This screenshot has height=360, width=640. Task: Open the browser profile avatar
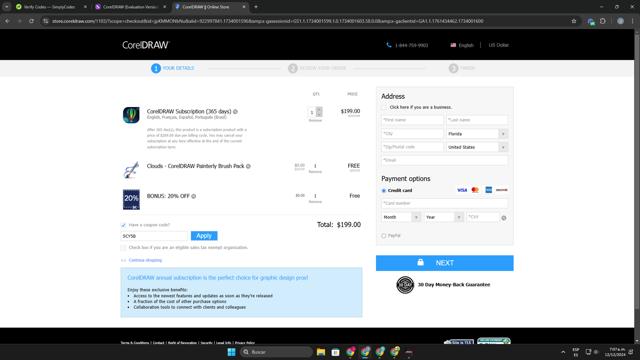pyautogui.click(x=620, y=21)
